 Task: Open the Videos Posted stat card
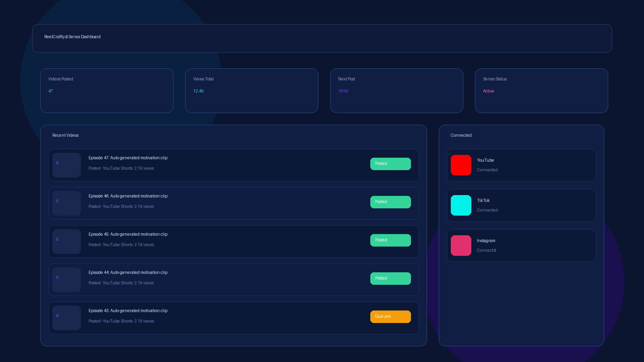click(x=107, y=90)
